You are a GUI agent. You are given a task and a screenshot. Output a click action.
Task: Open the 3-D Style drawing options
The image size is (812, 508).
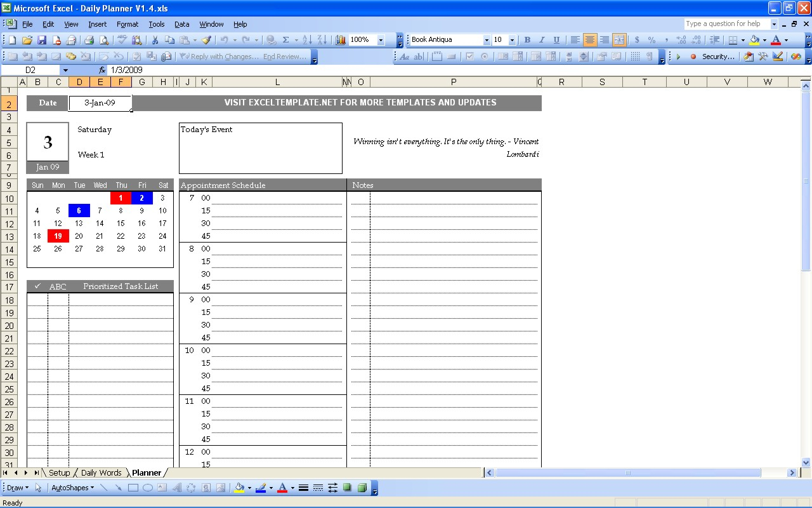tap(362, 488)
